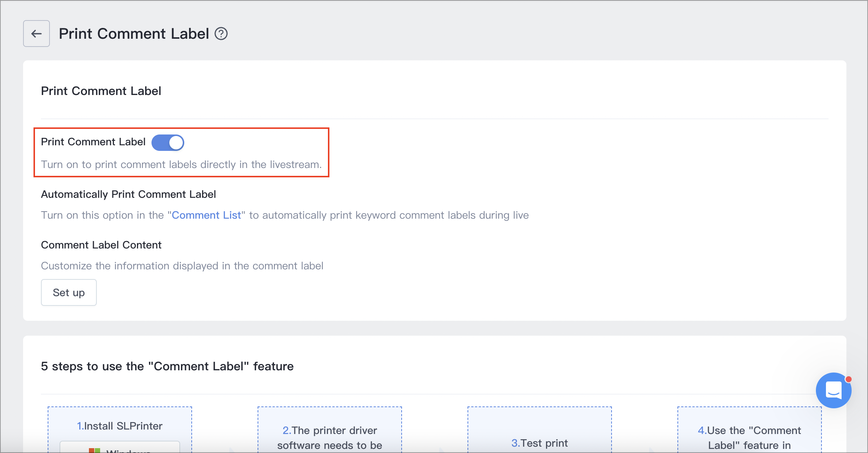
Task: Select step 3 Test print card
Action: (540, 443)
